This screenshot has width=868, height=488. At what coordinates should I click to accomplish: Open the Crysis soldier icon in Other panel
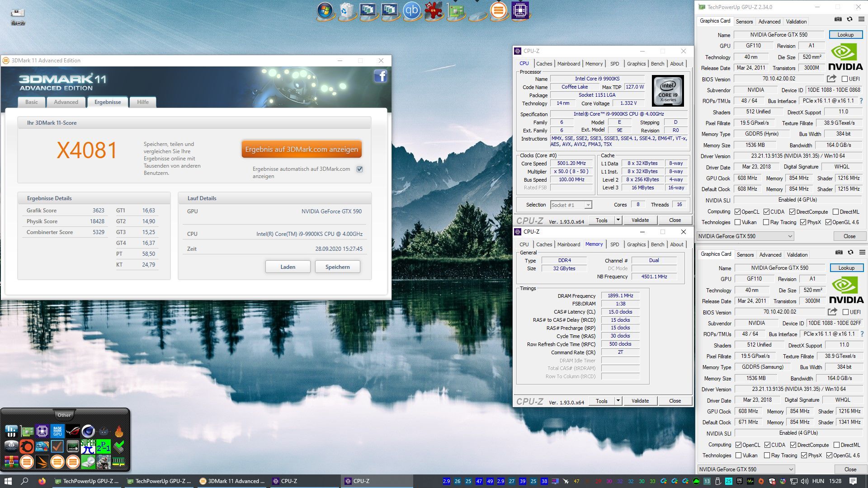(x=104, y=462)
